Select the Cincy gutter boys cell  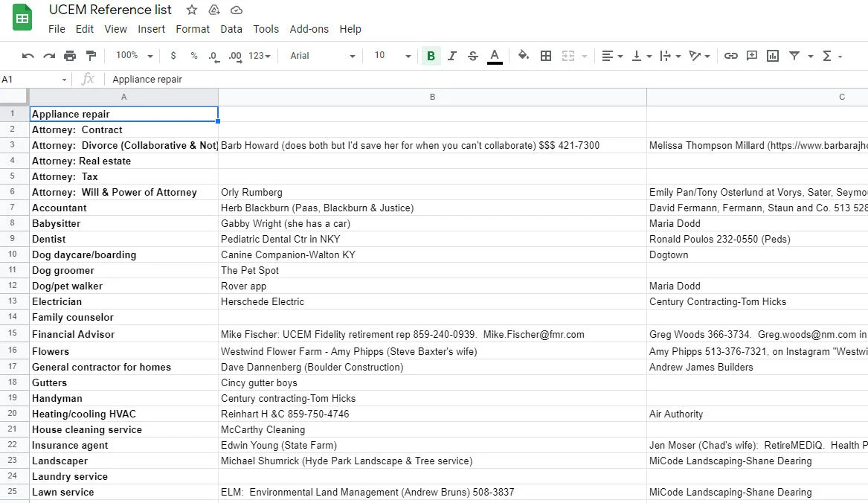[x=432, y=382]
